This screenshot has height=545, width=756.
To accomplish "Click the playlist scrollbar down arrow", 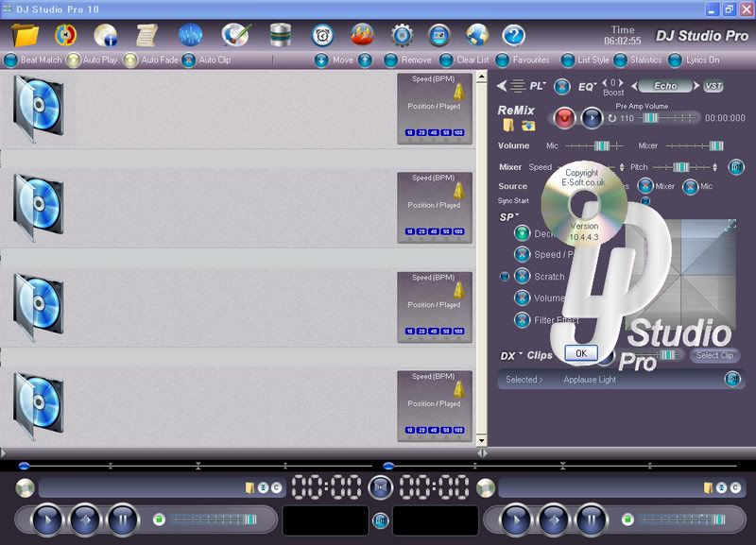I will click(x=482, y=441).
